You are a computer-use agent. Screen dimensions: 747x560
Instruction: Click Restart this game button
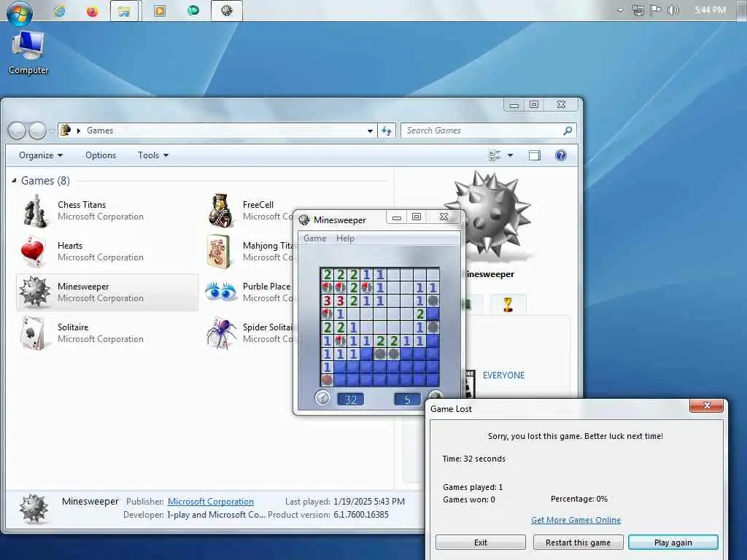pyautogui.click(x=578, y=542)
